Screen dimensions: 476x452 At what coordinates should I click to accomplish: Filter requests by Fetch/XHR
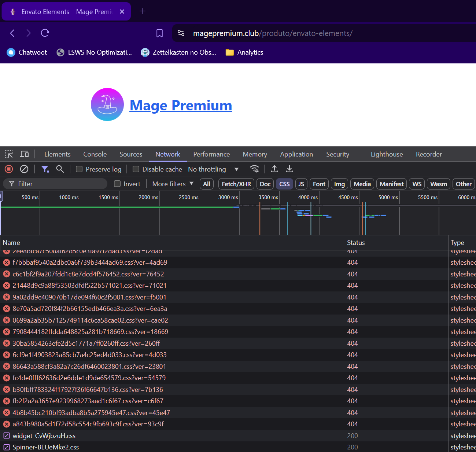[x=236, y=184]
